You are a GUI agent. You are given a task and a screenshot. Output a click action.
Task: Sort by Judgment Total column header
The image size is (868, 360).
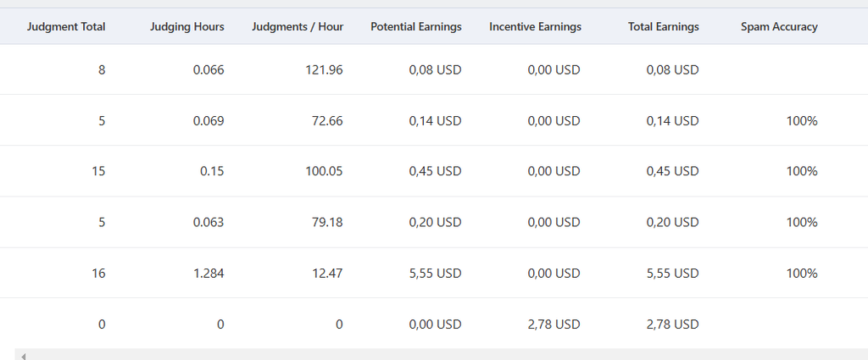point(66,26)
